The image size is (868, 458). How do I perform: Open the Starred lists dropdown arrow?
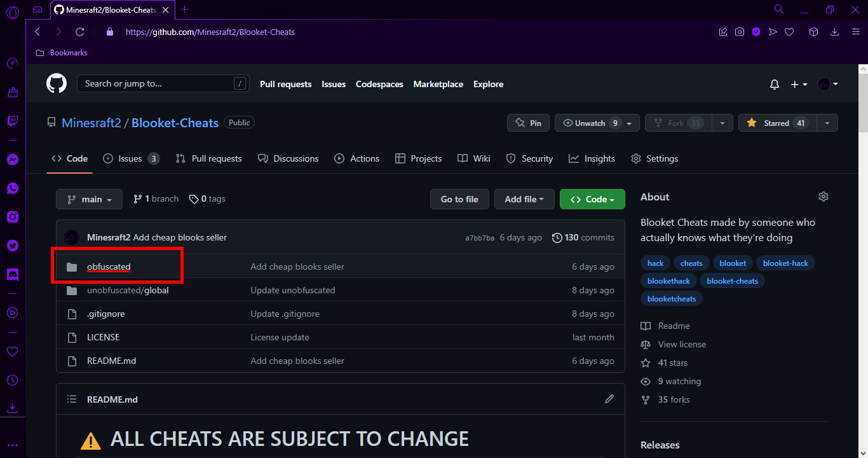click(827, 123)
